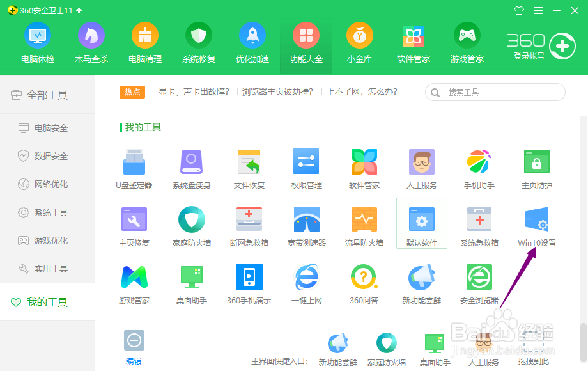The height and width of the screenshot is (371, 588).
Task: Launch 360手机演示 tool
Action: (249, 284)
